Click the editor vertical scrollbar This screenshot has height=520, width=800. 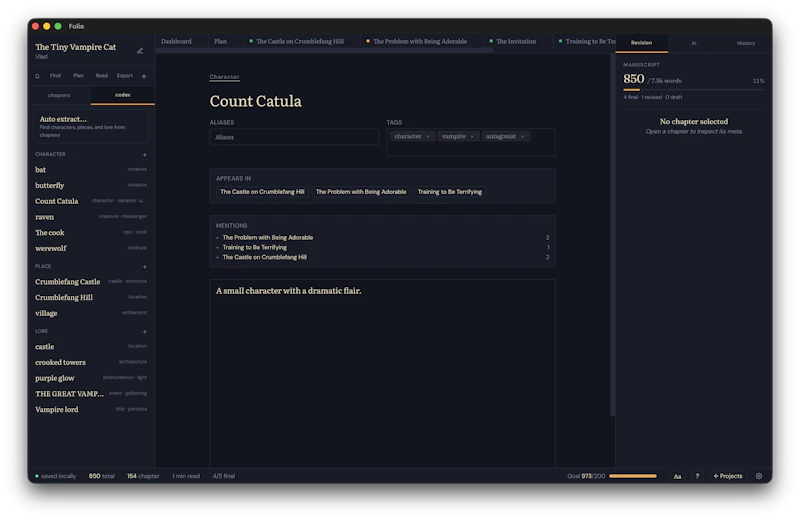point(612,235)
